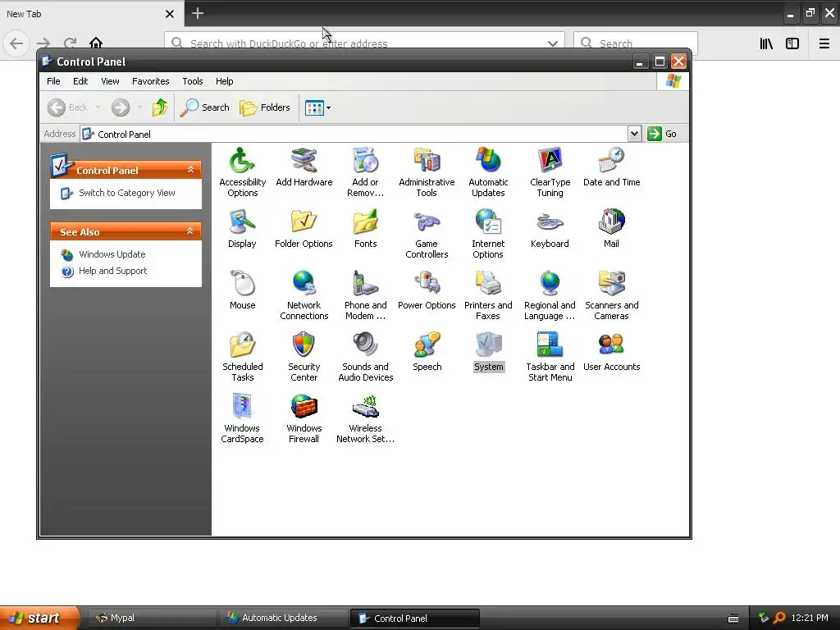Viewport: 840px width, 630px height.
Task: Open Internet Options
Action: (488, 234)
